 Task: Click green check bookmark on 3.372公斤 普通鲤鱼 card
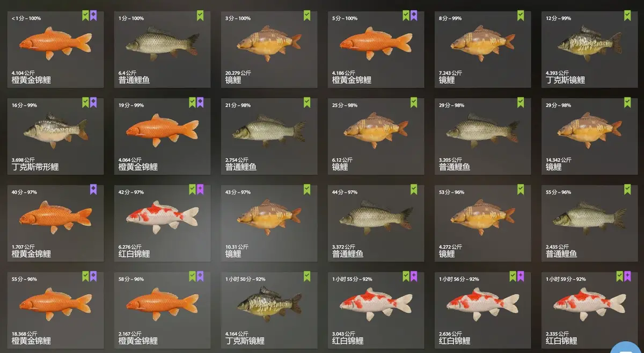(x=414, y=189)
